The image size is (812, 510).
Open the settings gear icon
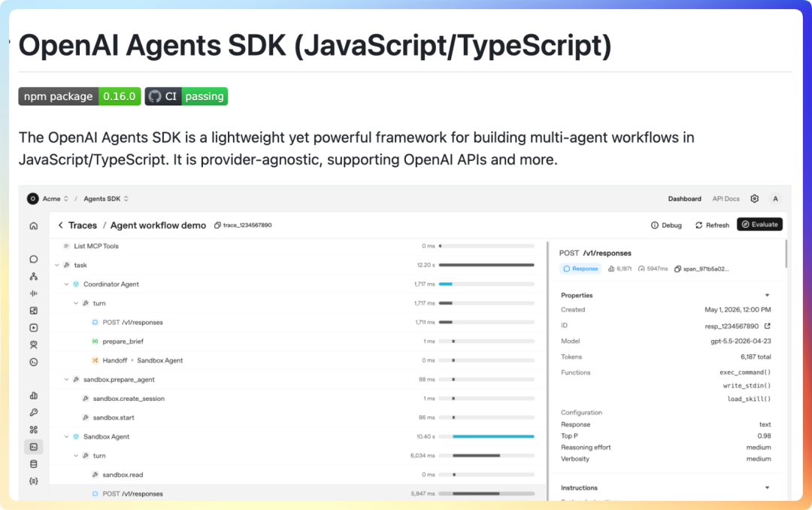point(755,199)
